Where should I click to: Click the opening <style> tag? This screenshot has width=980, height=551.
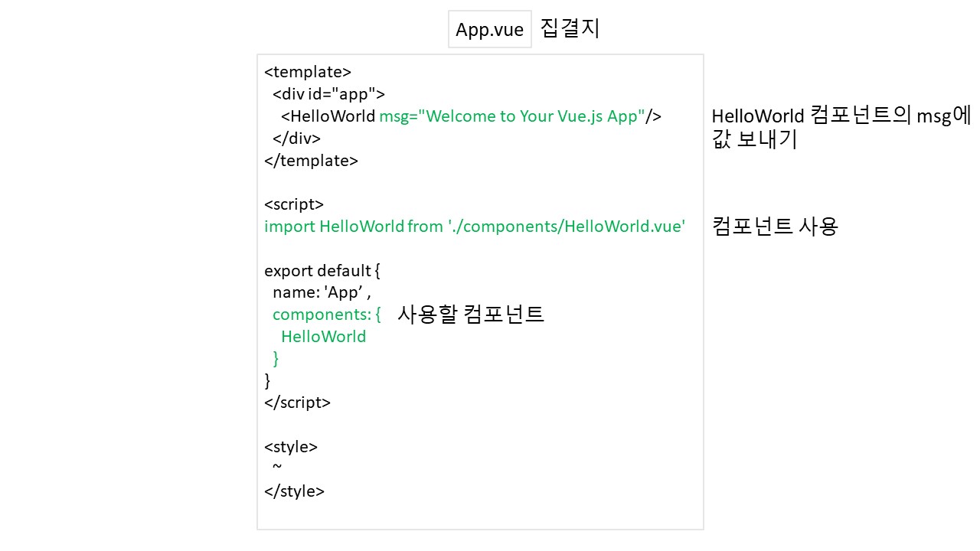(x=291, y=447)
